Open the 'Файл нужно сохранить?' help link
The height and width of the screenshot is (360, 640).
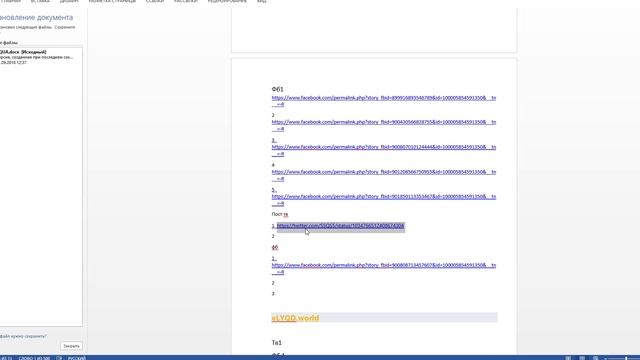(x=23, y=336)
